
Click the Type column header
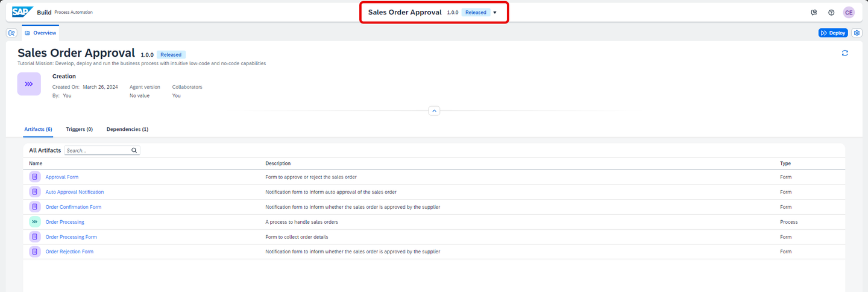[x=785, y=163]
